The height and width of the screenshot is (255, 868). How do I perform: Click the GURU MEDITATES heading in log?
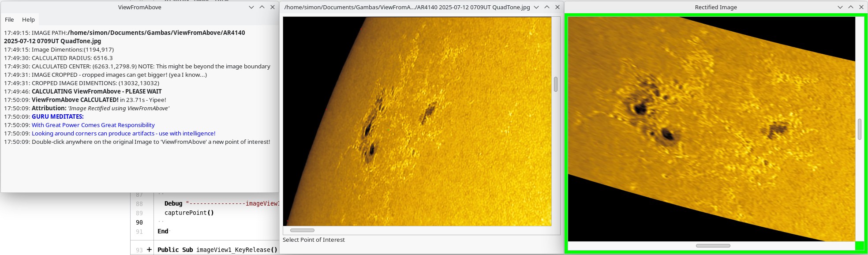pos(57,116)
